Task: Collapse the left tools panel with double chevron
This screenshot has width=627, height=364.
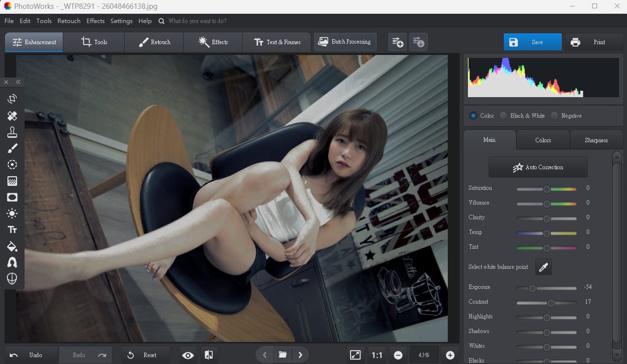Action: tap(18, 82)
